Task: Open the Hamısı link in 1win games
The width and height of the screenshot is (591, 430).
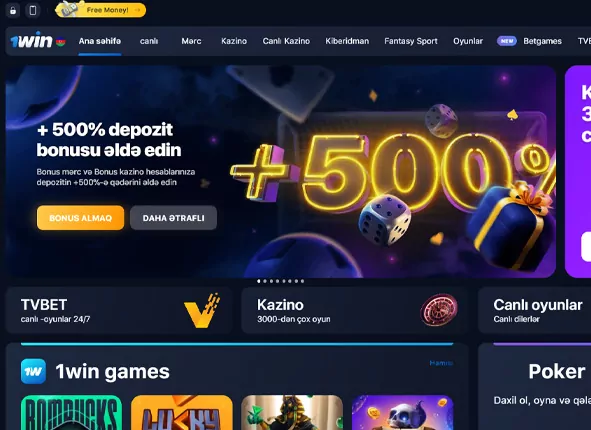Action: pos(441,363)
